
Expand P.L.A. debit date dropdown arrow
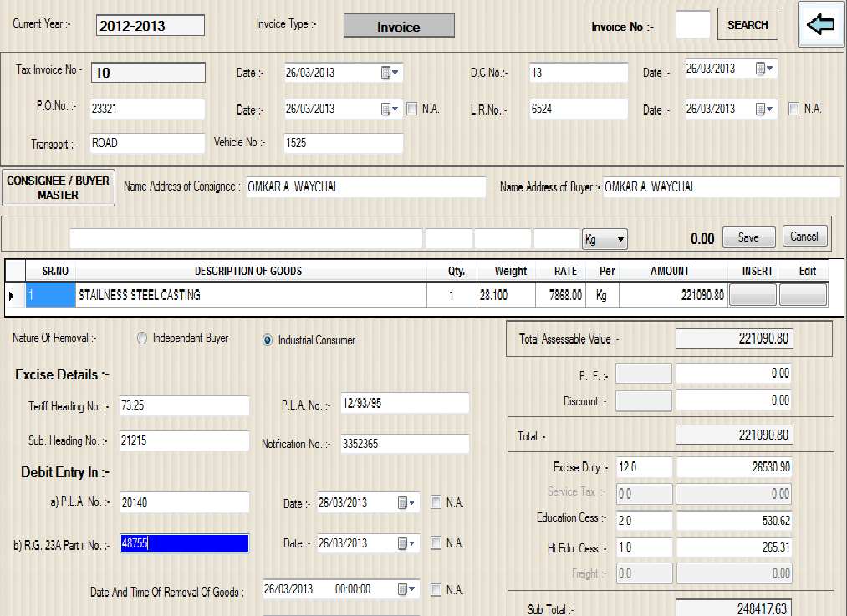pos(412,502)
